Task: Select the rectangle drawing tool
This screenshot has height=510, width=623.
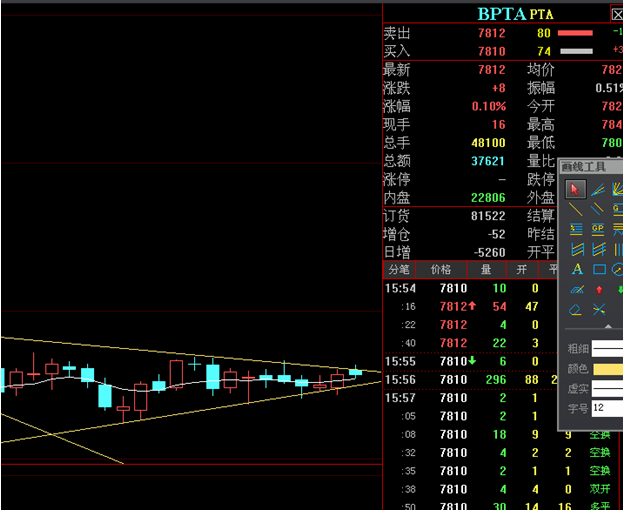Action: [599, 269]
